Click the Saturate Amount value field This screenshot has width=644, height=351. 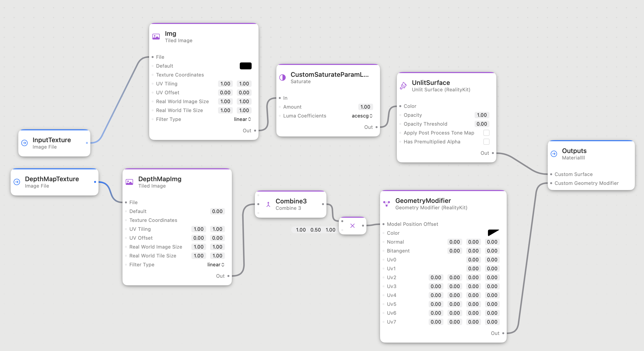point(365,107)
